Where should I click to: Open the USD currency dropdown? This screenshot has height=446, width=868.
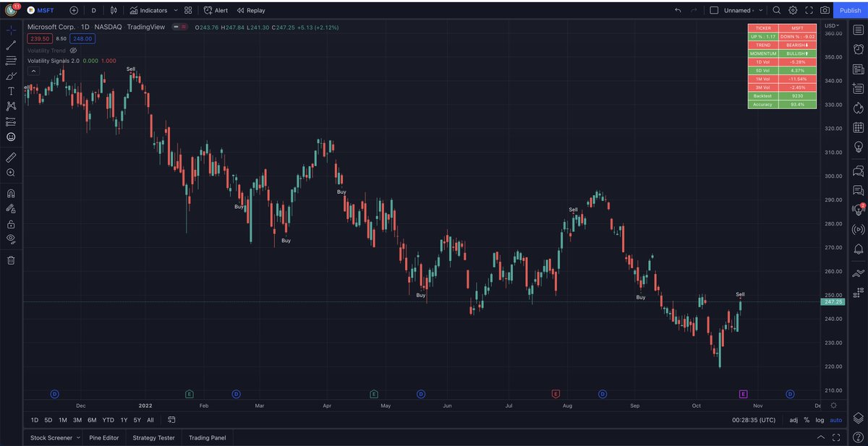point(832,25)
